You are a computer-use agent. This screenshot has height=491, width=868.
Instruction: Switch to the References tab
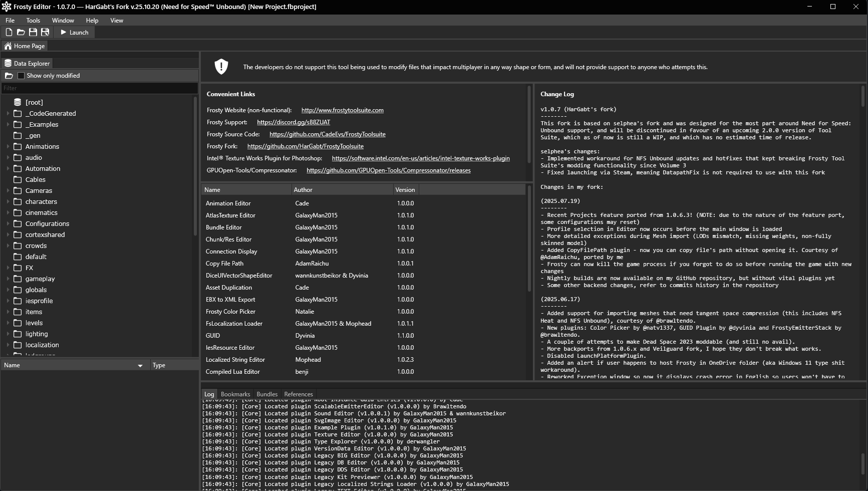[299, 394]
